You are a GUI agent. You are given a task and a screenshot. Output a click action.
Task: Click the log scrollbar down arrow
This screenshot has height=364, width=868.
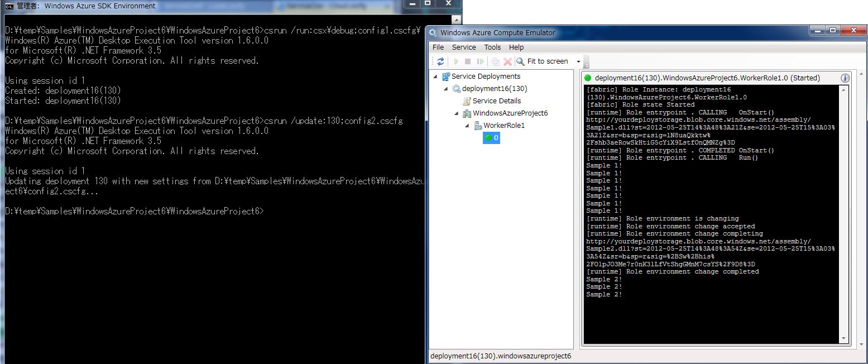[x=843, y=339]
